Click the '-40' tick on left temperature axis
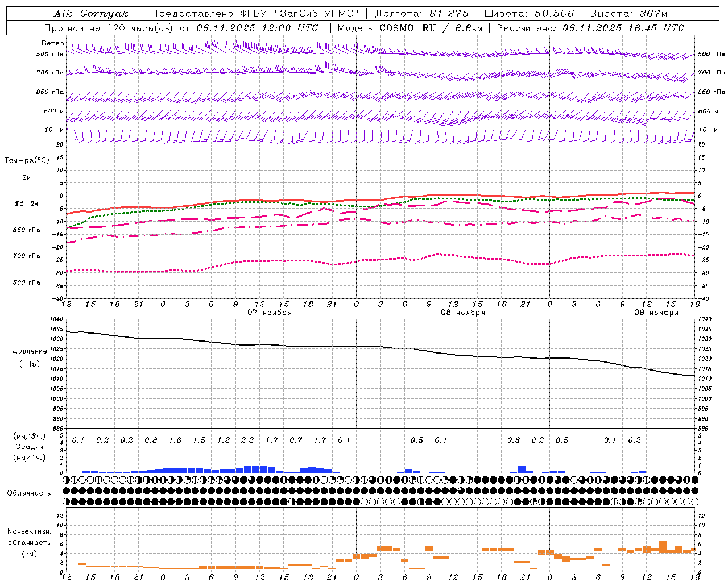This screenshot has height=582, width=728. point(58,298)
